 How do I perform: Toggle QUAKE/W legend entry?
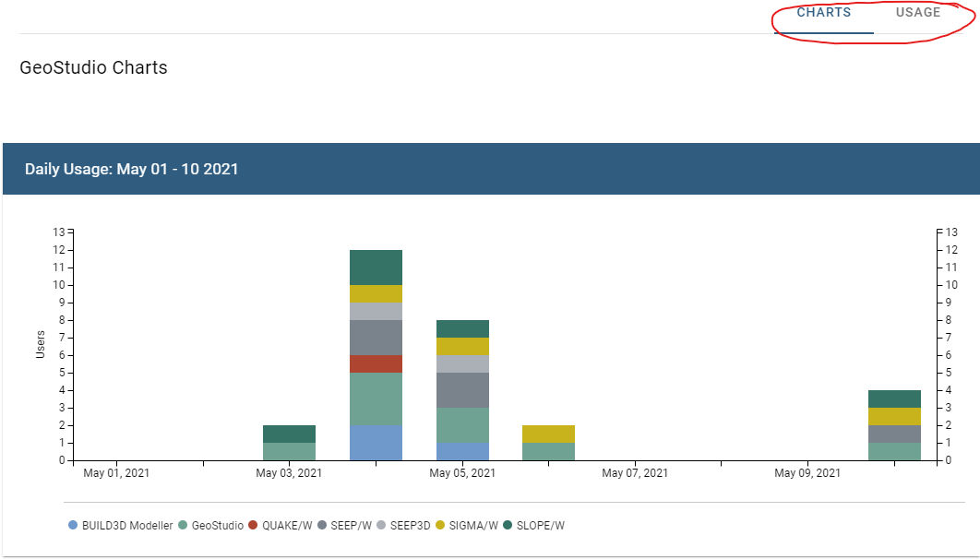click(280, 525)
